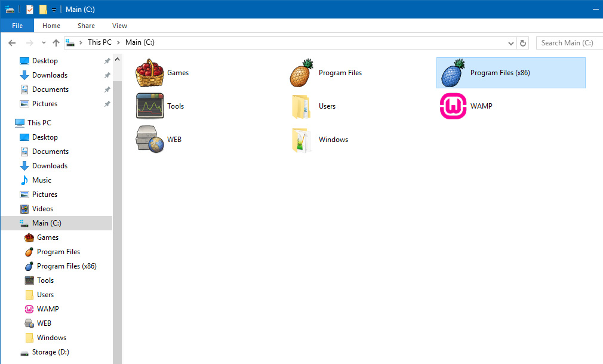Unpin Downloads from Quick access
This screenshot has width=603, height=364.
[106, 75]
